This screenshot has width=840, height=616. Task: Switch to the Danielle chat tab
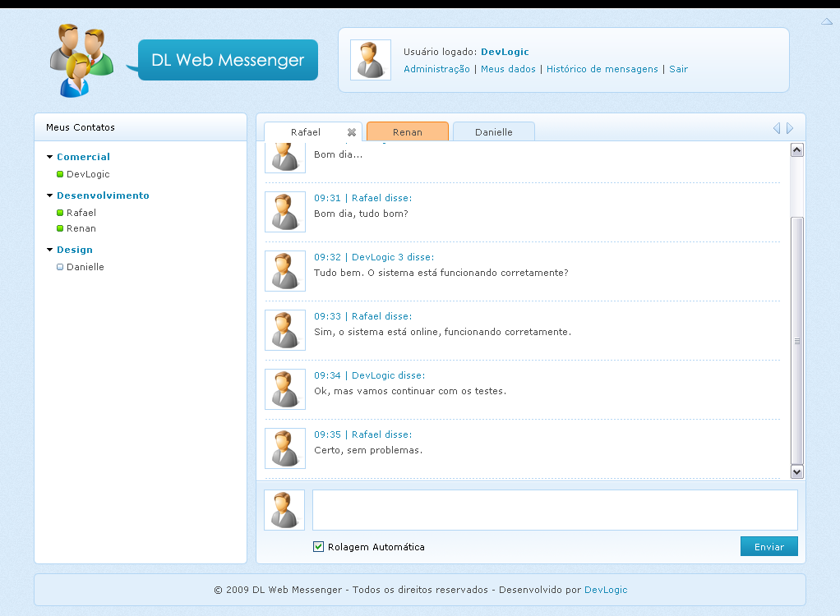pos(494,131)
